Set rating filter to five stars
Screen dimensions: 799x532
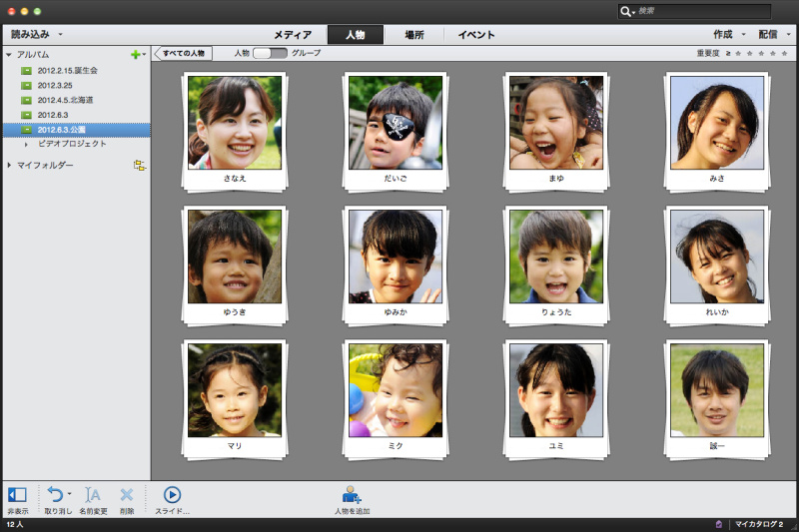point(785,53)
